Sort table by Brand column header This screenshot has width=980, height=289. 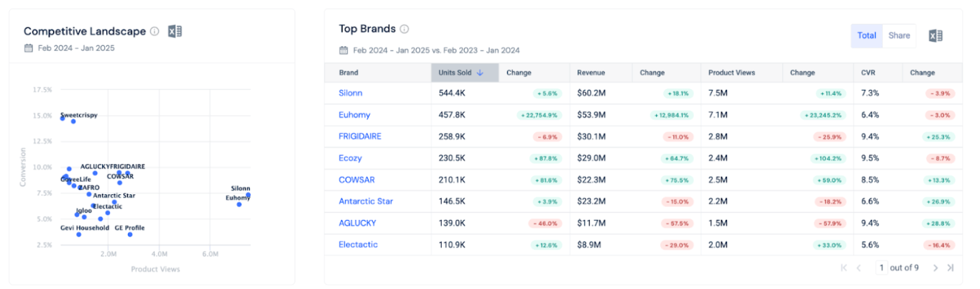pyautogui.click(x=377, y=73)
